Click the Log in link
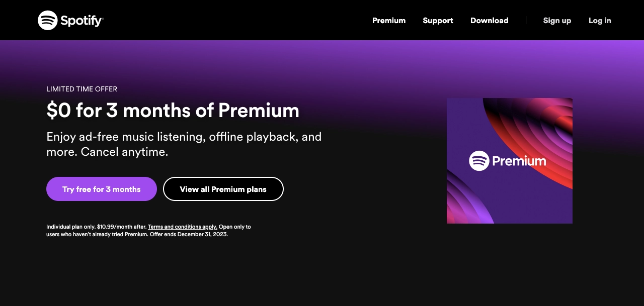The image size is (644, 306). click(x=600, y=21)
